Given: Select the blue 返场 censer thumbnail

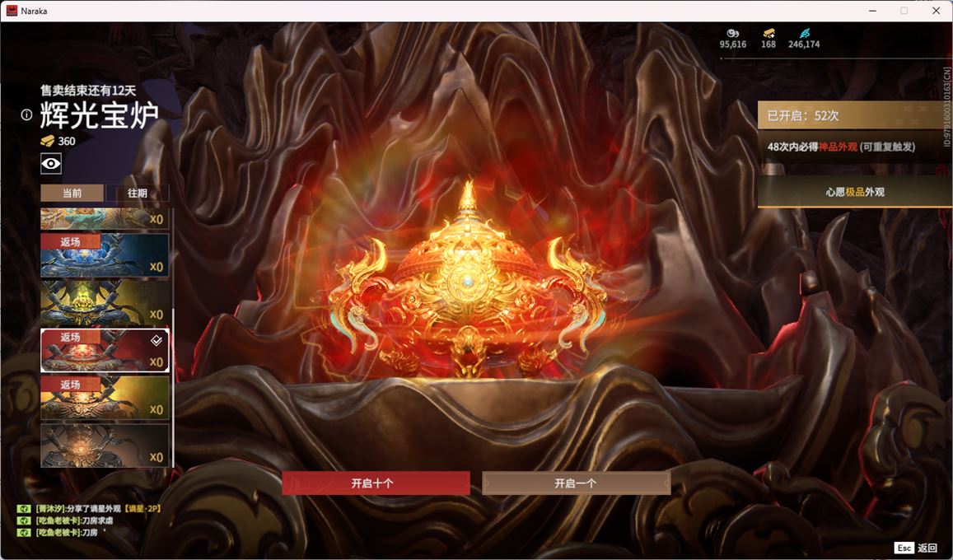Looking at the screenshot, I should pos(105,255).
